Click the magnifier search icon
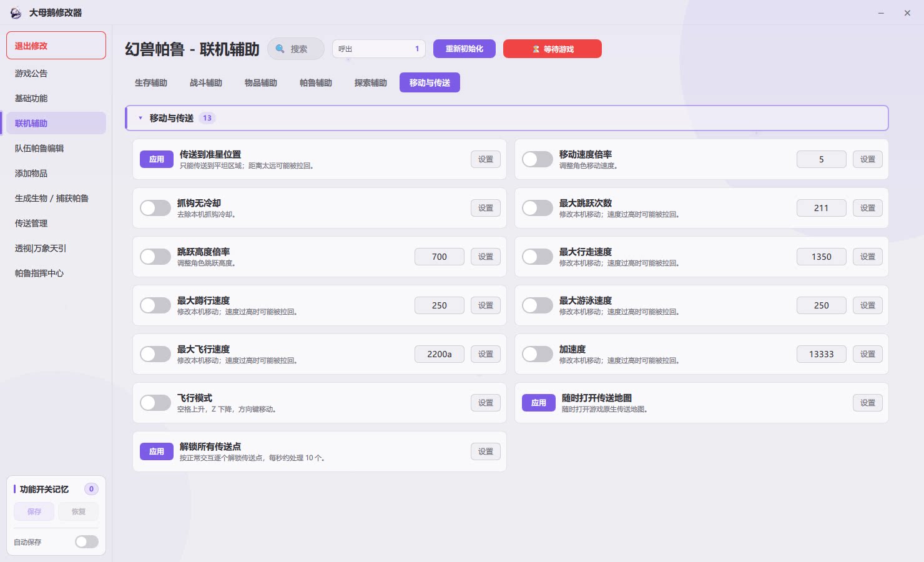The height and width of the screenshot is (562, 924). point(280,49)
